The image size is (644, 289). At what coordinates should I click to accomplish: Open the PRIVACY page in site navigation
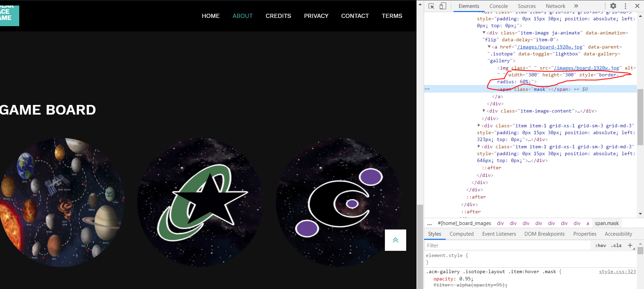click(316, 16)
